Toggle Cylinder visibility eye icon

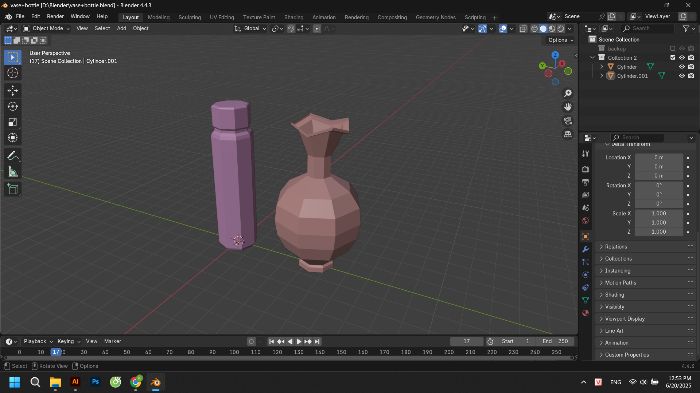pyautogui.click(x=682, y=67)
